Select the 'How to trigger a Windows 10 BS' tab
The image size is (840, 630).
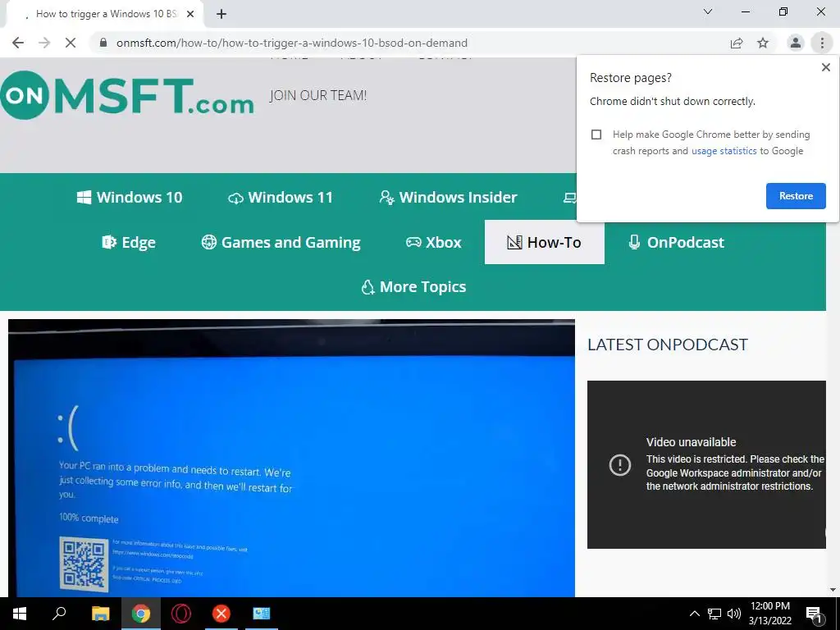click(104, 15)
